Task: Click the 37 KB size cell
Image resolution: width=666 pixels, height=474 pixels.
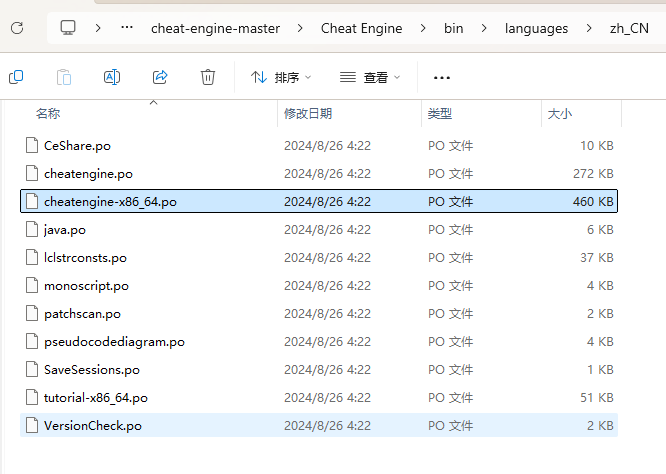Action: tap(597, 258)
